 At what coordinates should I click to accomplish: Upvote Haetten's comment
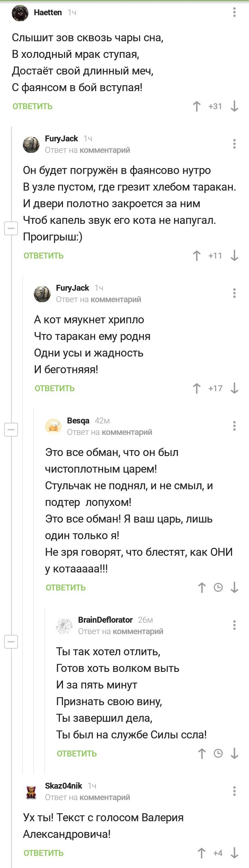click(x=196, y=106)
